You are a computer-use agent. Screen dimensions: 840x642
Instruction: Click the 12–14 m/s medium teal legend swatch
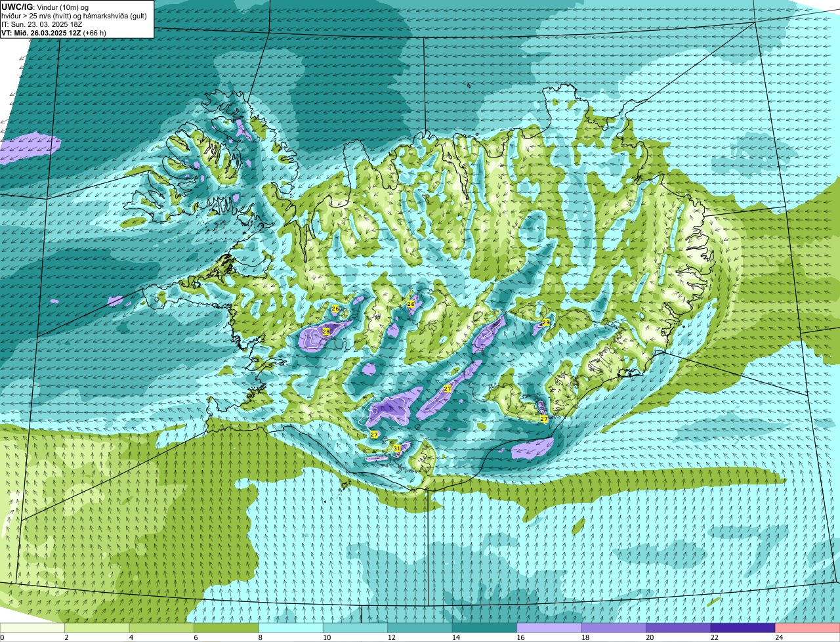(x=420, y=628)
